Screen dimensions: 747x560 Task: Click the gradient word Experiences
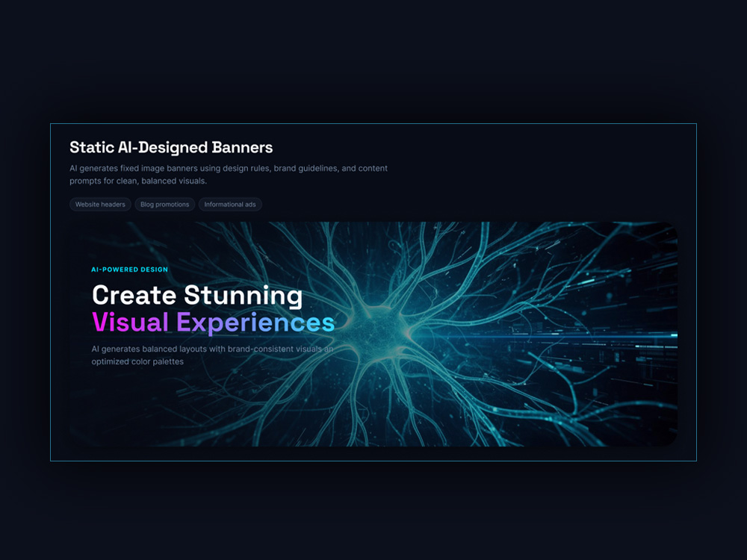(x=255, y=324)
